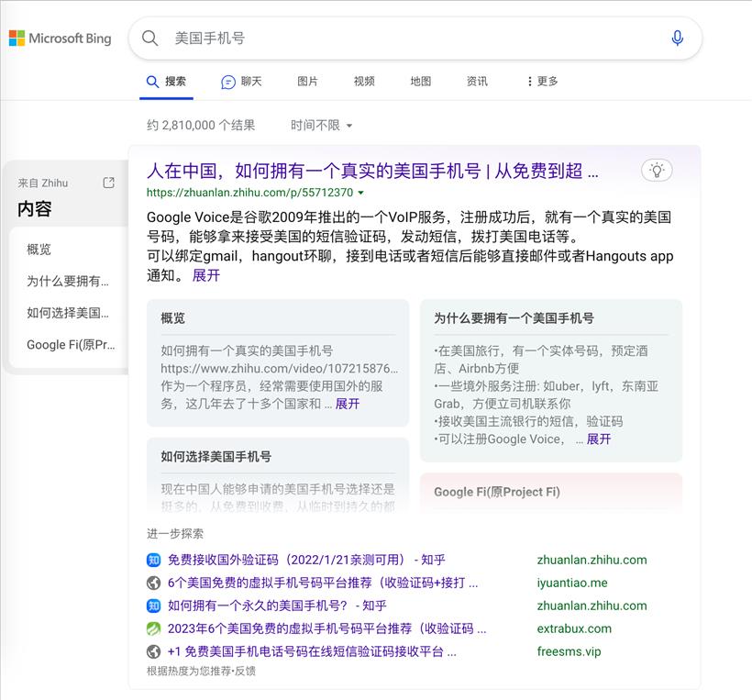Open the Zhihu source with the external link icon

[109, 183]
